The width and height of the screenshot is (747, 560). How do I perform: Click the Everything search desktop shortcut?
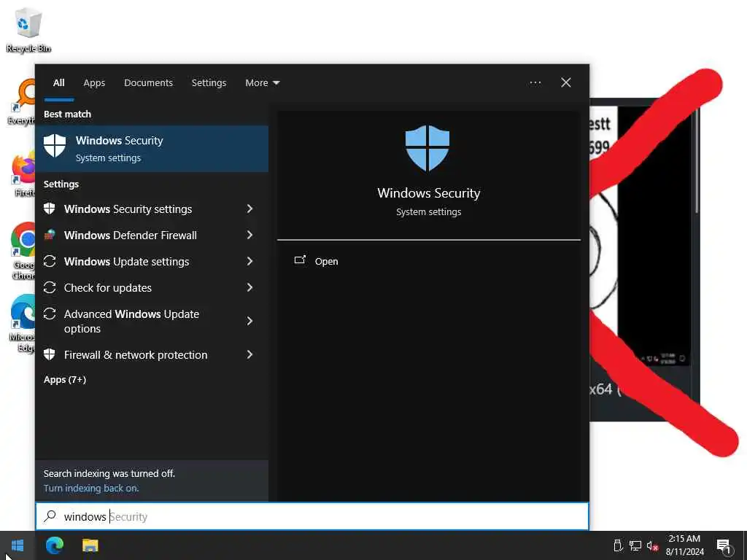coord(21,102)
